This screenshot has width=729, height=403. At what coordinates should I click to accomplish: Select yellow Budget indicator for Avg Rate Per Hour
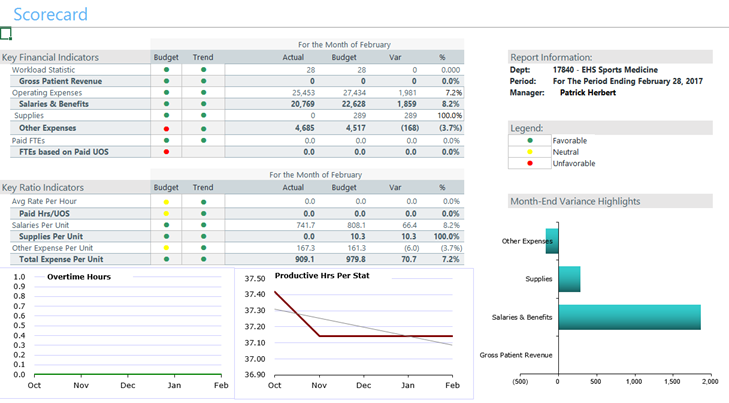pyautogui.click(x=166, y=201)
